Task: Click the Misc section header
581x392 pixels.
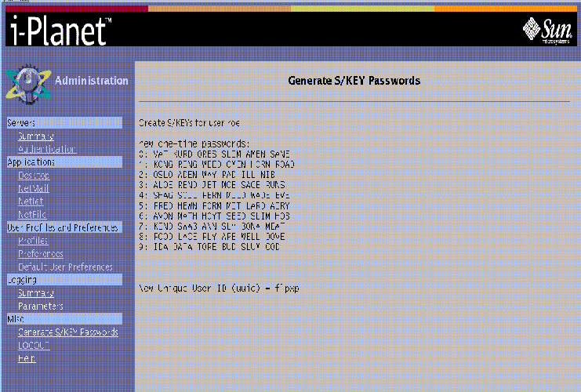Action: [64, 318]
